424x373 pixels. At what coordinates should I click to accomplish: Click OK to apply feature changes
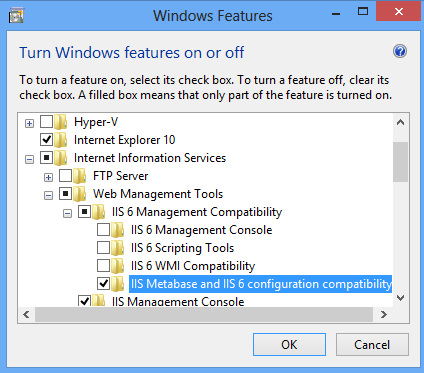289,345
